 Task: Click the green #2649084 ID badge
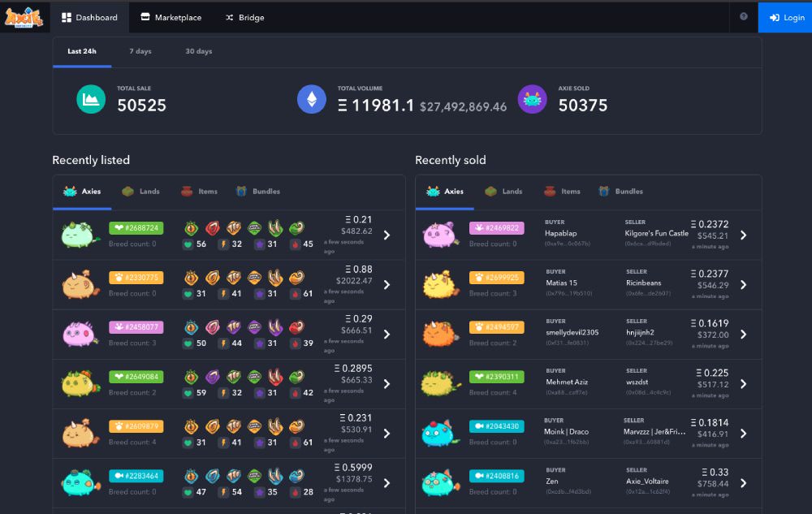click(x=136, y=377)
